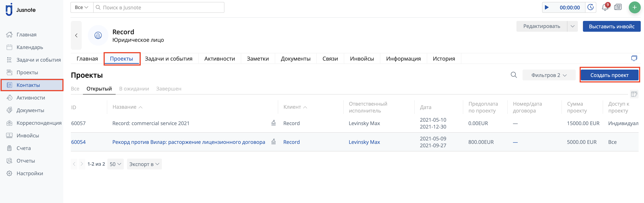Click Создать проект button

609,75
